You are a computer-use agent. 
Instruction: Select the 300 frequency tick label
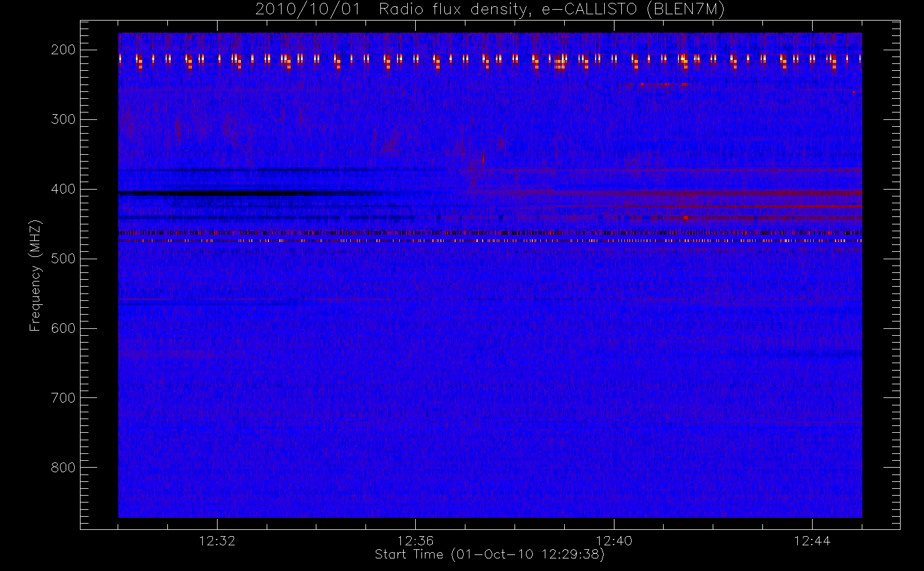(63, 119)
